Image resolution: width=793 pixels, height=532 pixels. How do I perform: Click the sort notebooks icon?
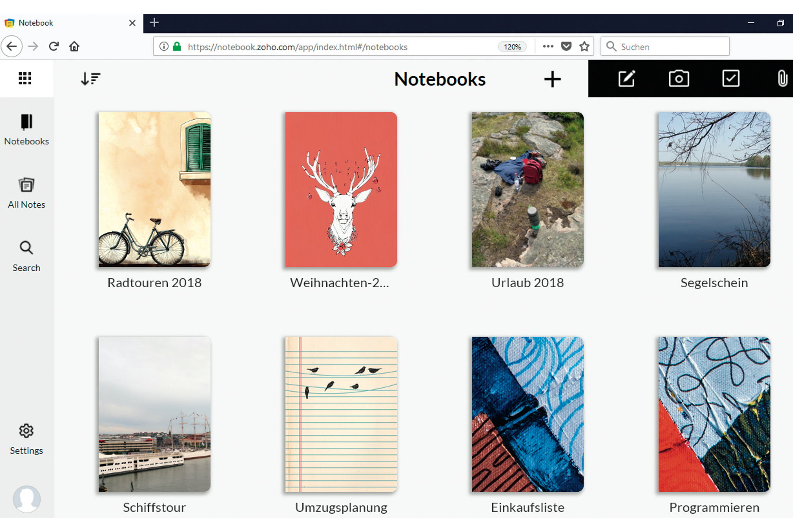tap(90, 79)
